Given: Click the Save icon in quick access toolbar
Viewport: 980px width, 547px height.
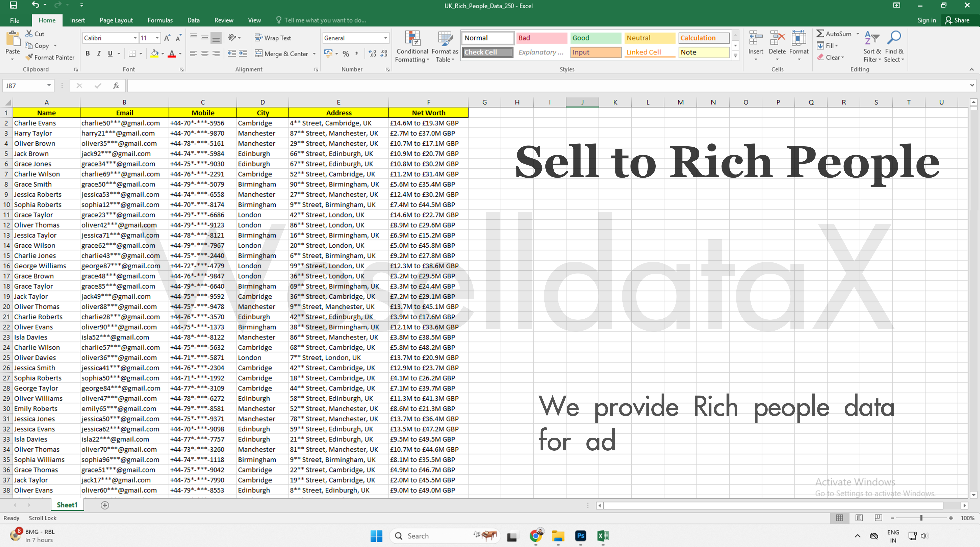Looking at the screenshot, I should pos(13,5).
